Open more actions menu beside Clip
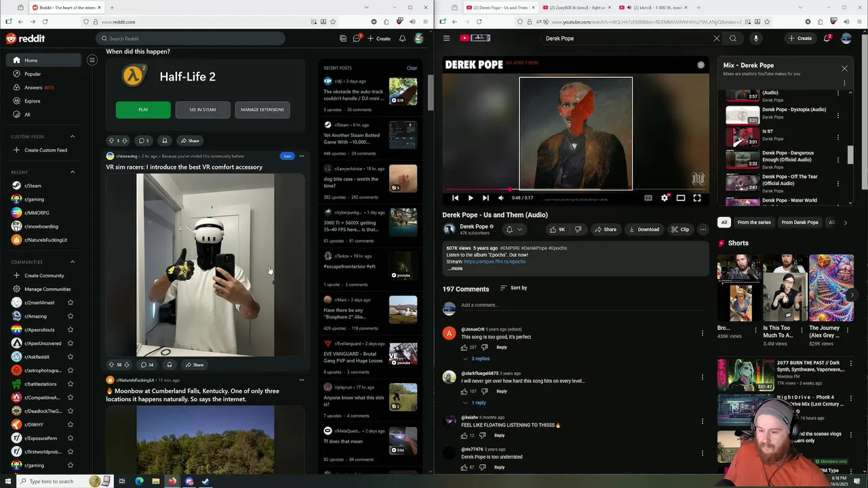Viewport: 868px width, 488px height. point(703,229)
